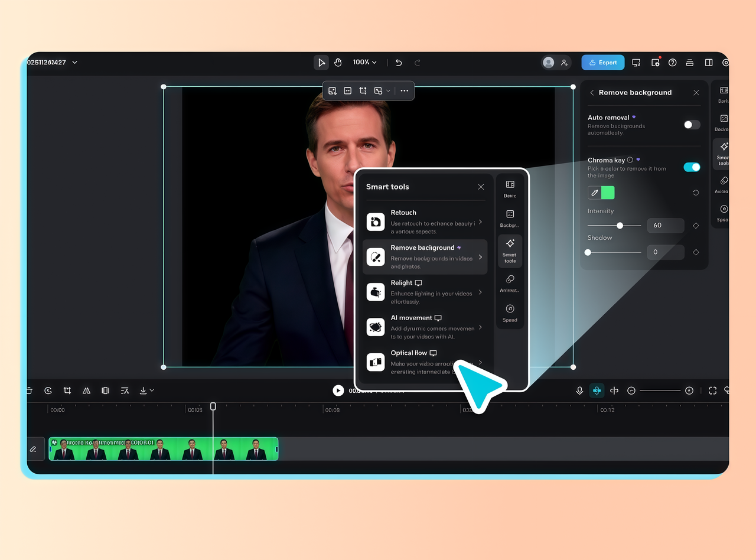Open the 100% zoom dropdown

(x=364, y=62)
